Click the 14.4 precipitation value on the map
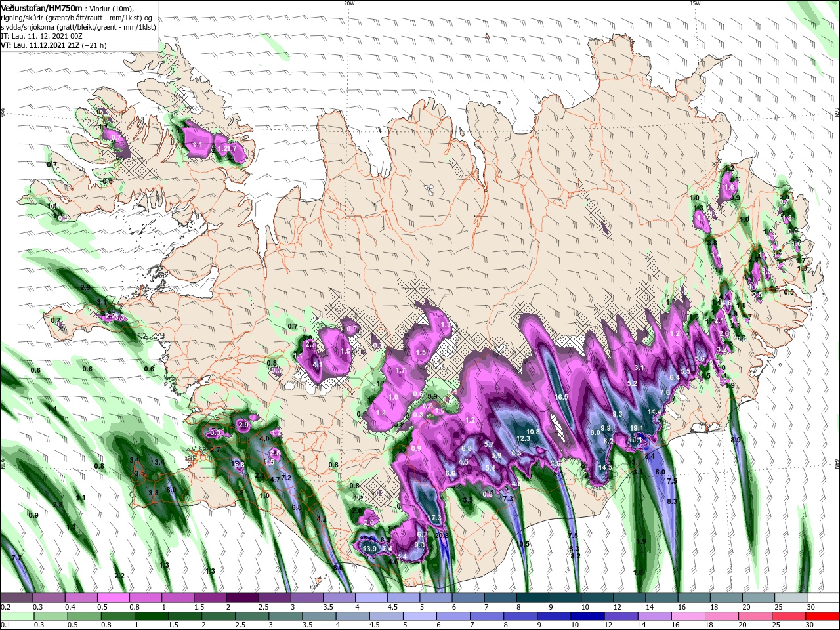 pyautogui.click(x=654, y=411)
